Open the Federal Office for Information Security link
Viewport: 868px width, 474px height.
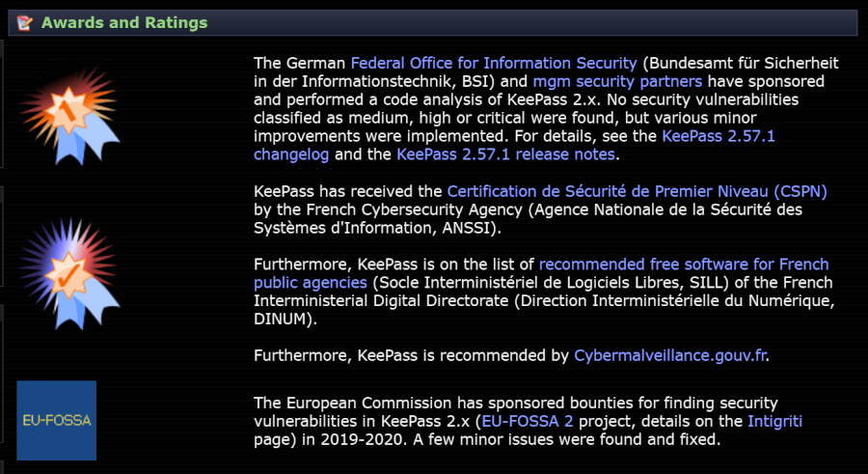(x=494, y=63)
